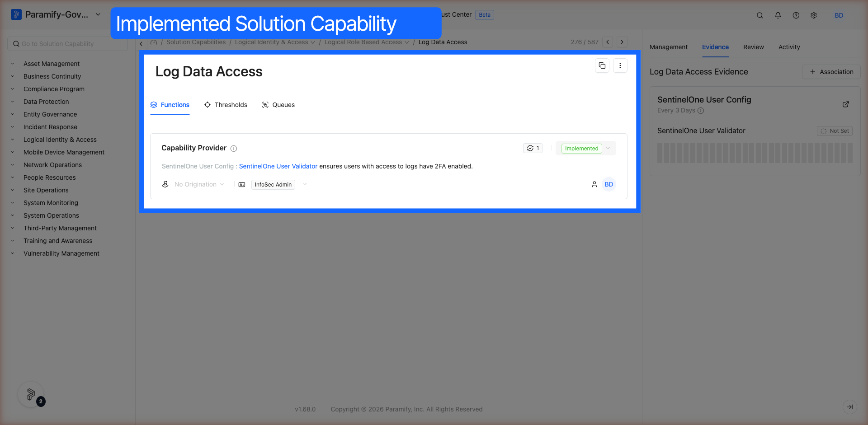This screenshot has height=425, width=868.
Task: Switch to the Management tab
Action: point(669,47)
